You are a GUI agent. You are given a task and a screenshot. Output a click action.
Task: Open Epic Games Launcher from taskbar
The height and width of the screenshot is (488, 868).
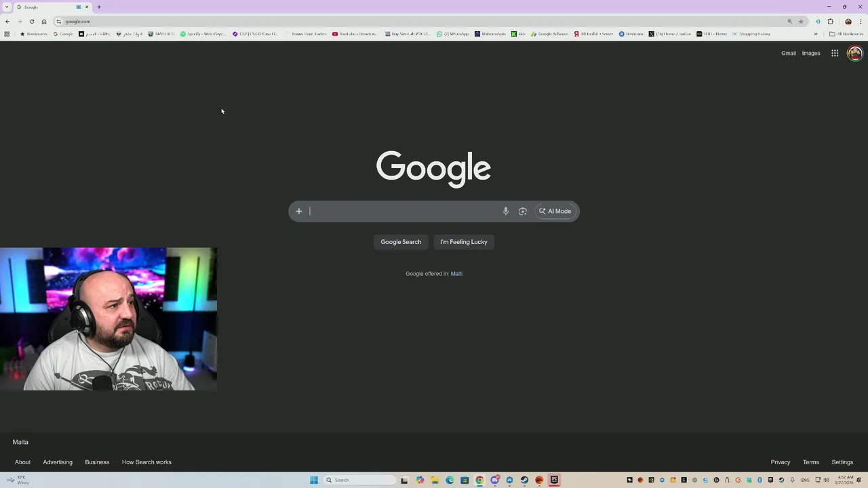click(554, 480)
